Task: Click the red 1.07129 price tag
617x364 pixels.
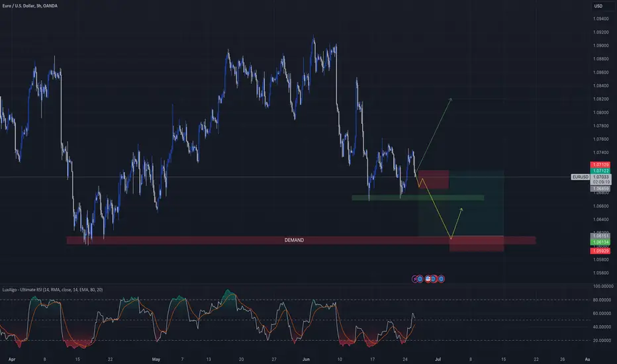Action: click(600, 165)
